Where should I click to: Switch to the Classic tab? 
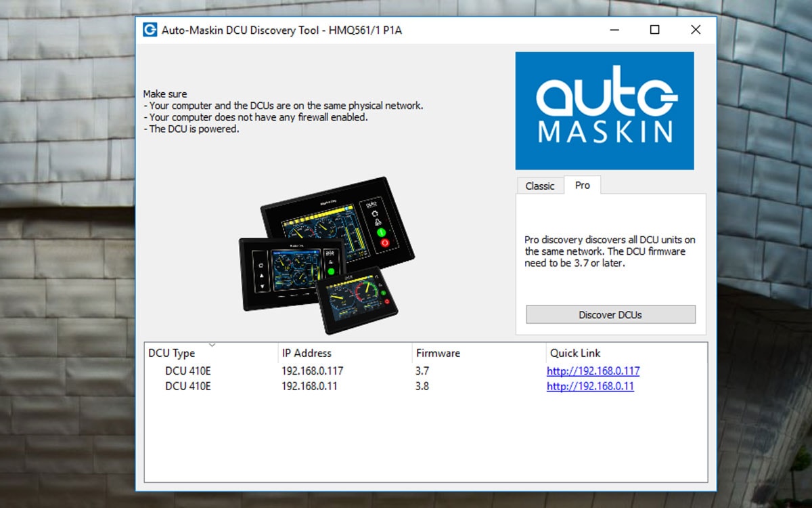[x=540, y=186]
